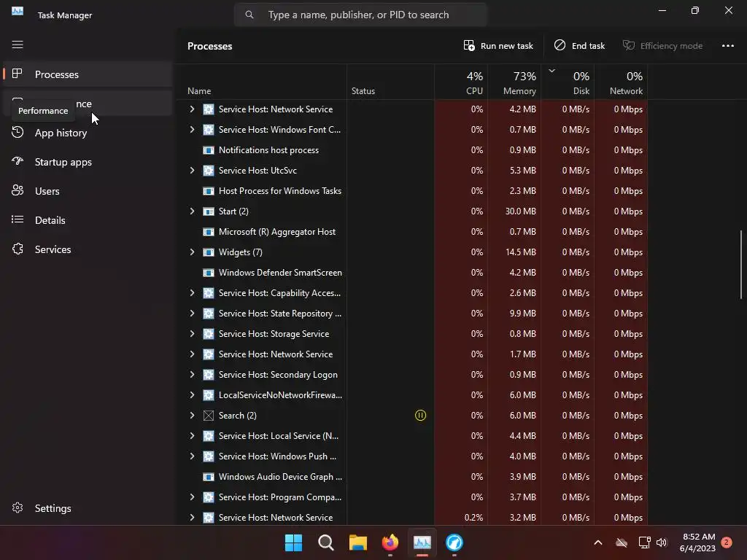Open the Processes page icon in sidebar
747x560 pixels.
click(x=18, y=74)
